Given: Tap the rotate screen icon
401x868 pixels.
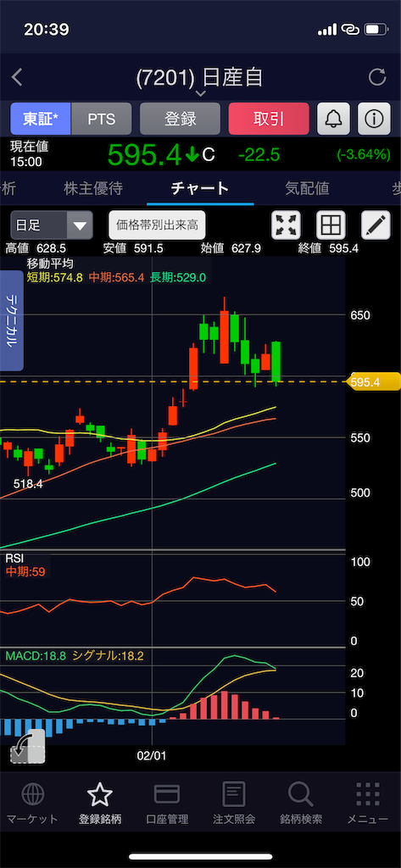Looking at the screenshot, I should pos(28,746).
